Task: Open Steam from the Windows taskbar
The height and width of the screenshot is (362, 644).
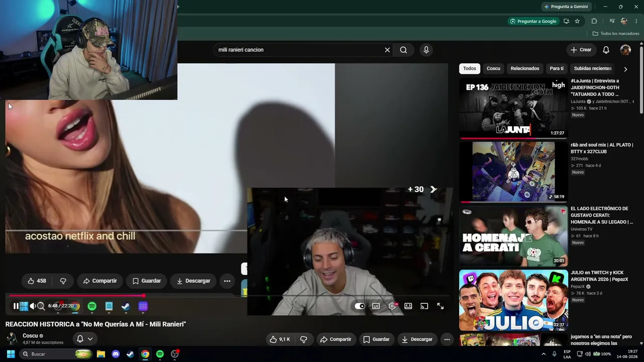Action: (x=130, y=354)
